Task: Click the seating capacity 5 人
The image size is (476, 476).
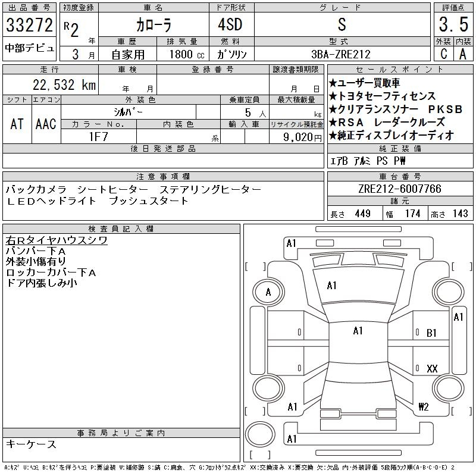Action: pos(255,113)
